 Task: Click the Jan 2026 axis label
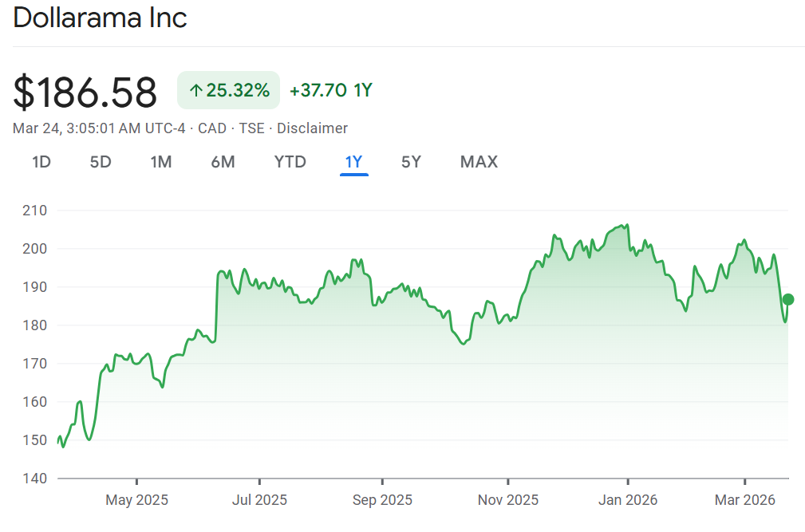(628, 500)
